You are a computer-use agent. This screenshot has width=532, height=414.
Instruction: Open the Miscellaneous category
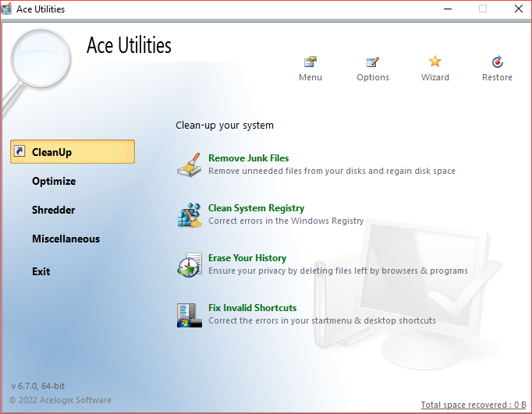(66, 239)
